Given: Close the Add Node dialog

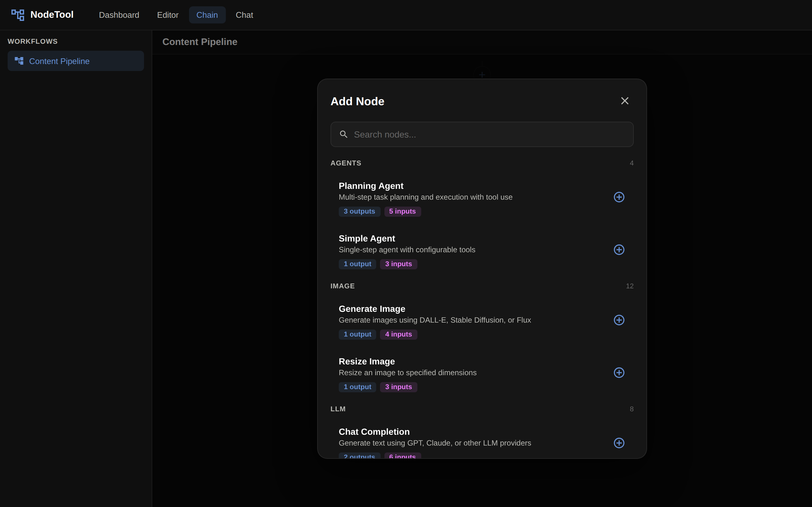Looking at the screenshot, I should [x=625, y=100].
